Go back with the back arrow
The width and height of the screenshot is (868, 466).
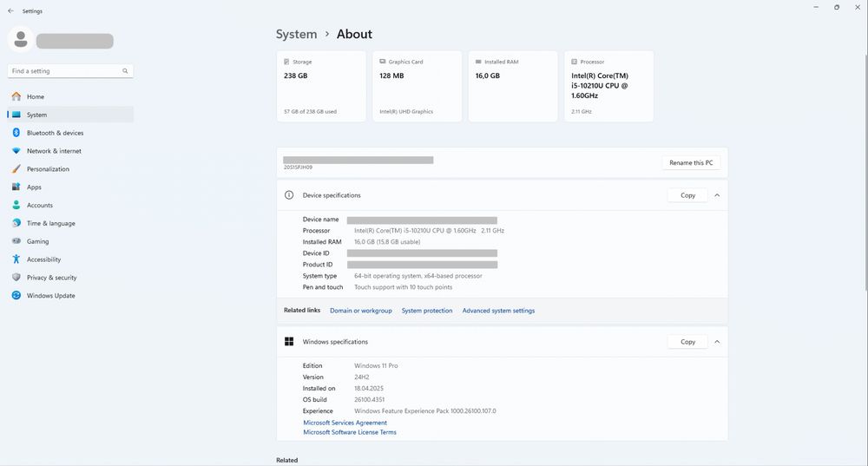click(x=10, y=11)
